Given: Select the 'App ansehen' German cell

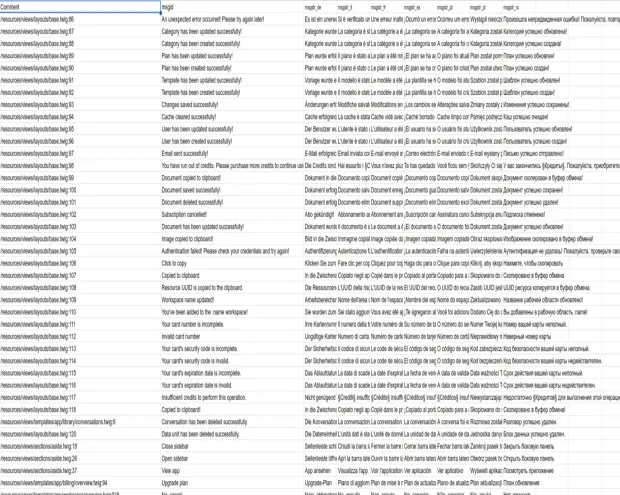Looking at the screenshot, I should pos(320,471).
